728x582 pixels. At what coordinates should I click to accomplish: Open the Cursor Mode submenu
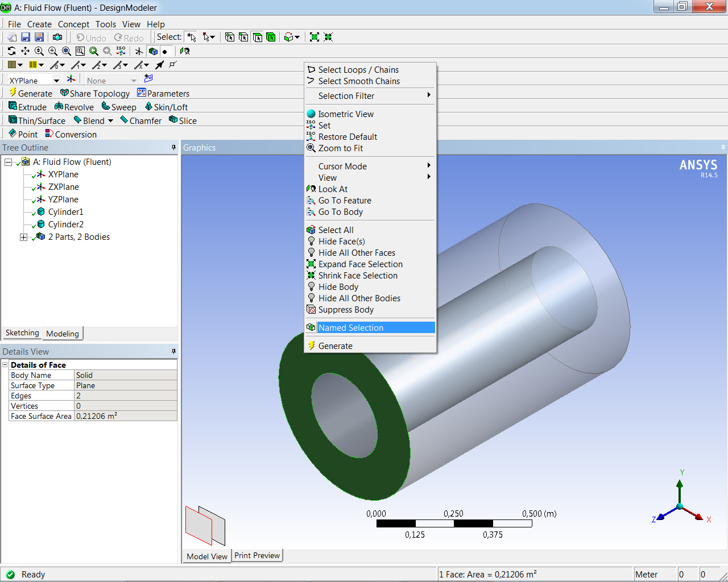tap(370, 166)
